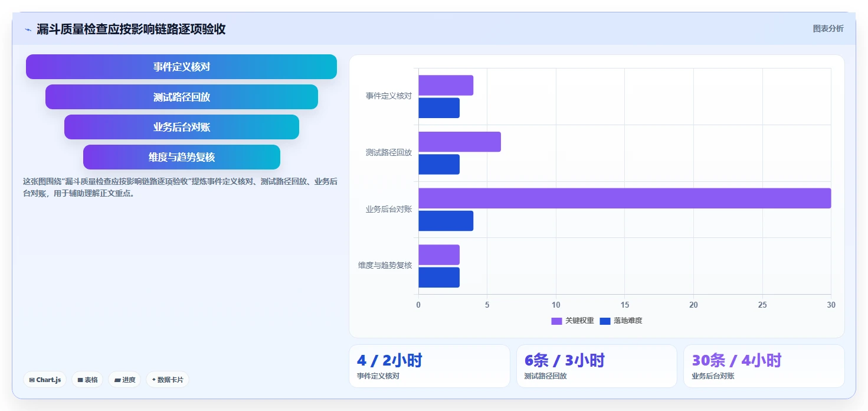Click the x-axis tick label 25
Screen dimensions: 868x411
(x=762, y=305)
